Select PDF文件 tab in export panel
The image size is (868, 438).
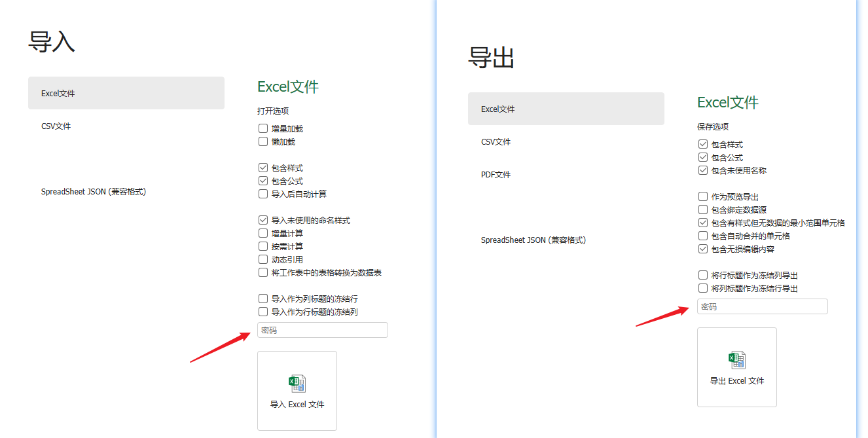coord(566,174)
